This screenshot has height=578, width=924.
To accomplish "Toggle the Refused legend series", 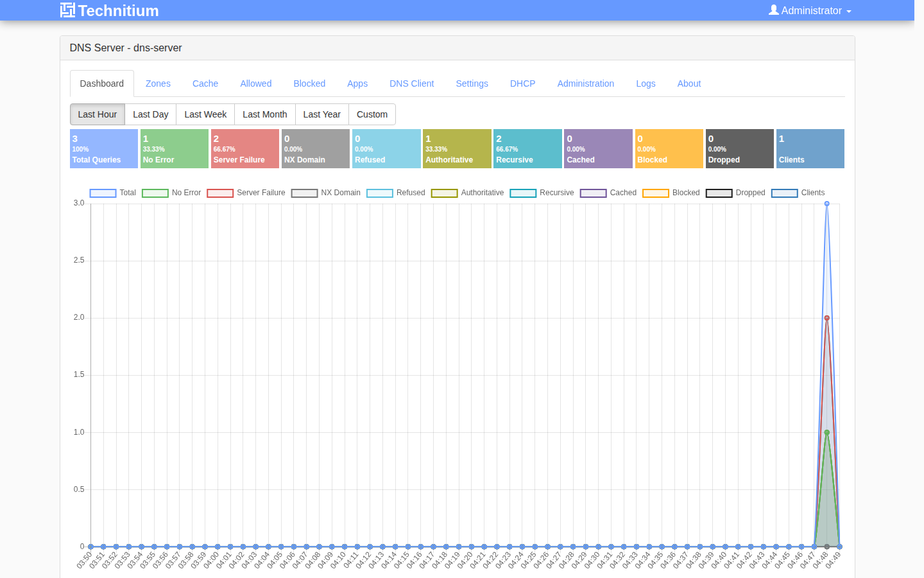I will 396,193.
